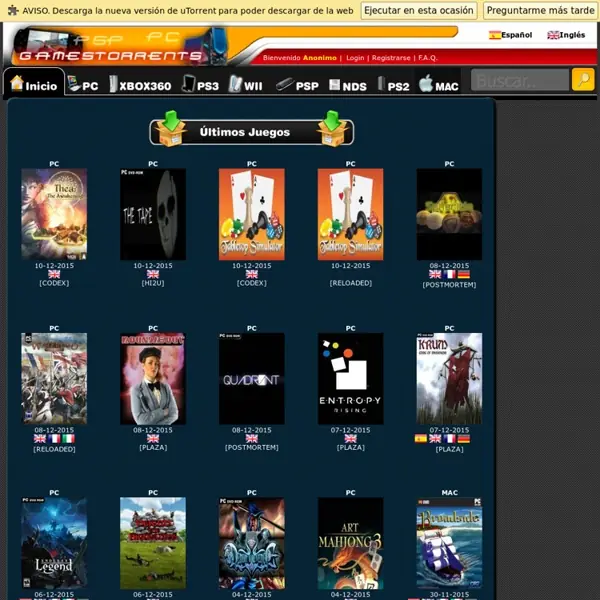Click UK flag under Entropy Rising cover

[x=350, y=439]
